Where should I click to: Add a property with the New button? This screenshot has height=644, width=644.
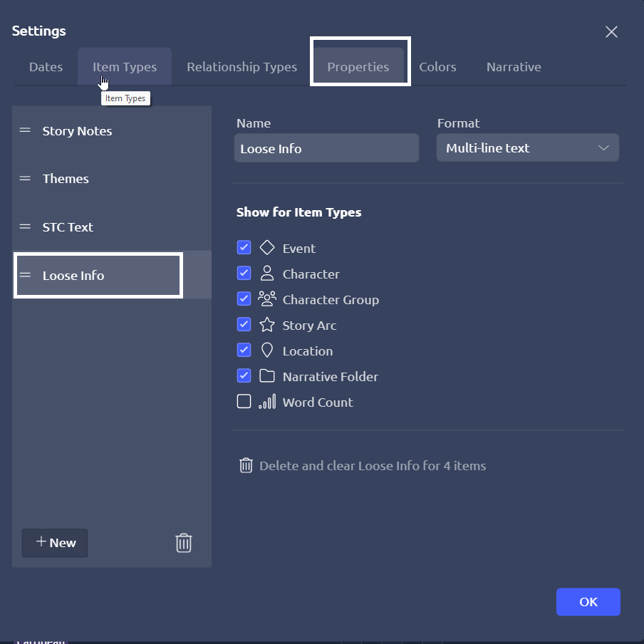tap(55, 543)
